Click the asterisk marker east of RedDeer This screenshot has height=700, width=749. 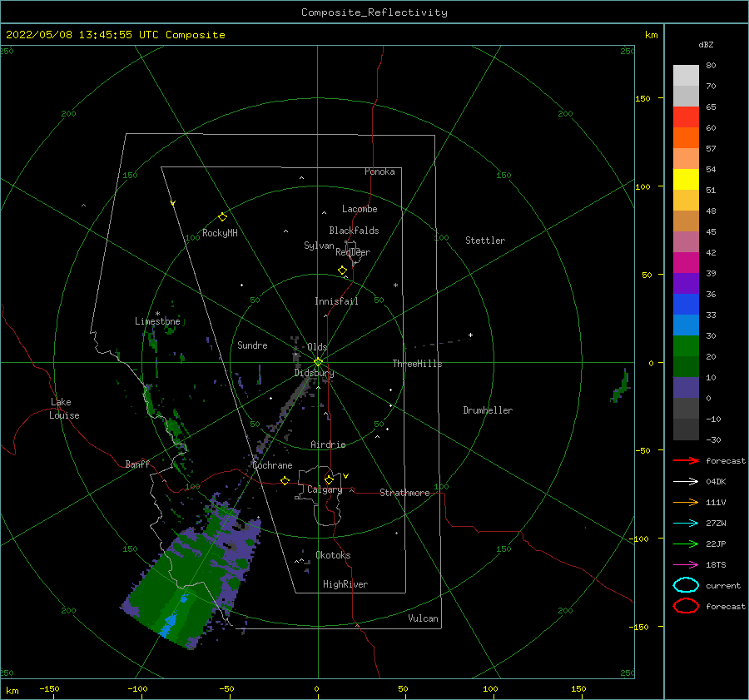click(395, 285)
